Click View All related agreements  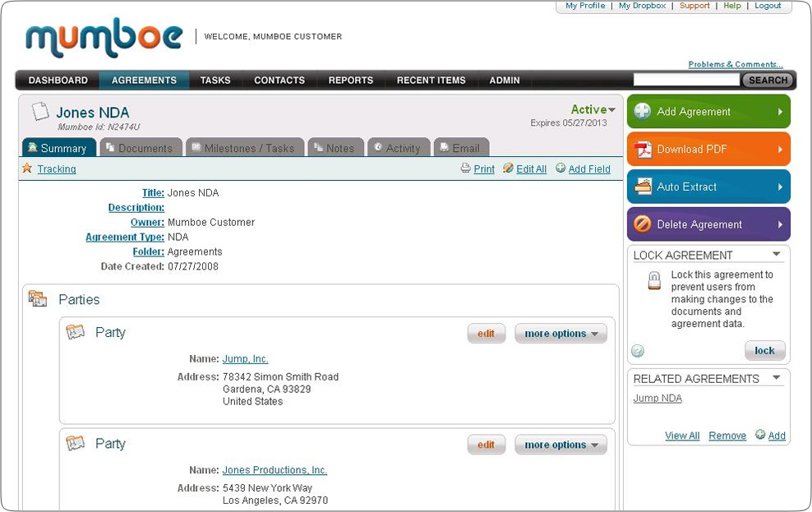682,436
